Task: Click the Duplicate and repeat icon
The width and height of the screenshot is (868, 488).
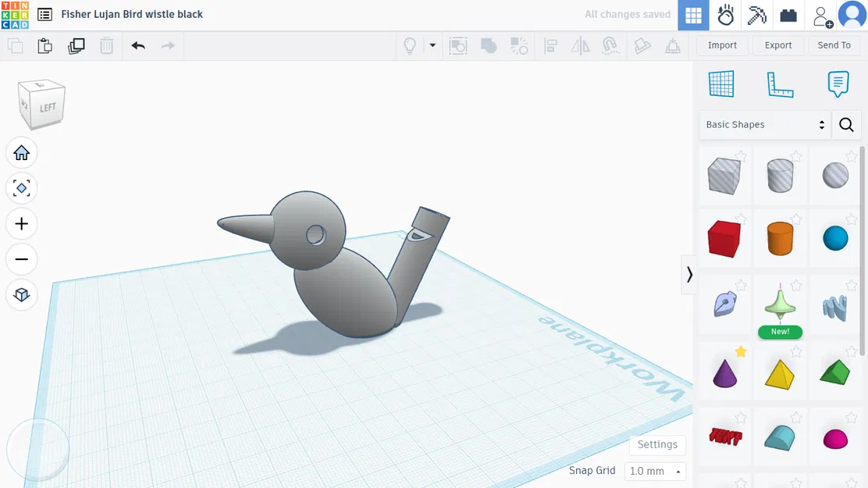Action: point(76,45)
